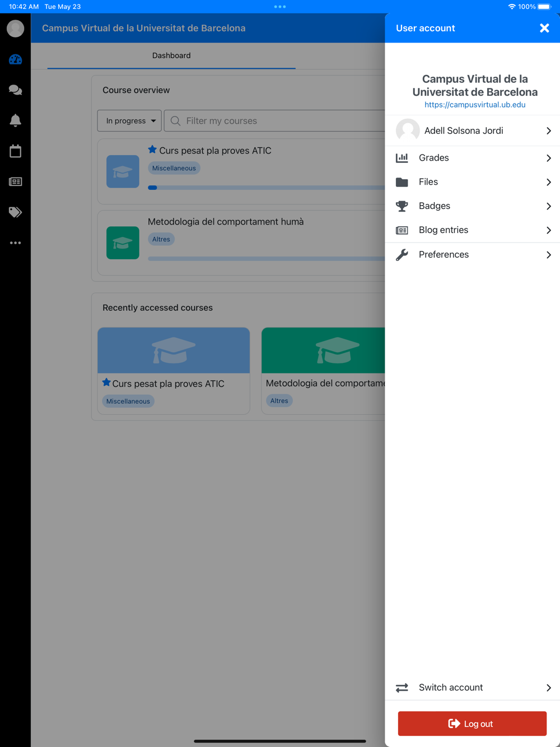The width and height of the screenshot is (560, 747).
Task: Click the Course overview heading
Action: [136, 90]
